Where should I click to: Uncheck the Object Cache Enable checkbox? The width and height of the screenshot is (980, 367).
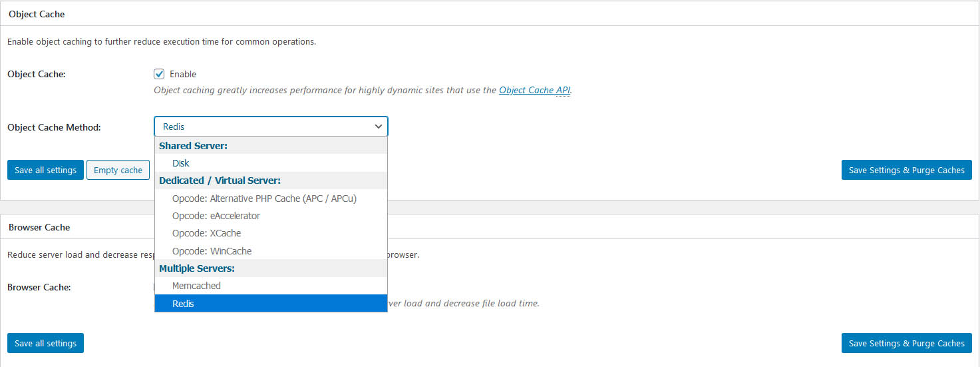159,74
